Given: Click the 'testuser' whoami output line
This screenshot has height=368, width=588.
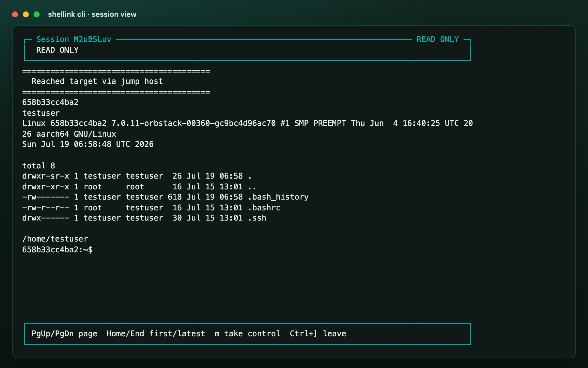Looking at the screenshot, I should point(41,113).
